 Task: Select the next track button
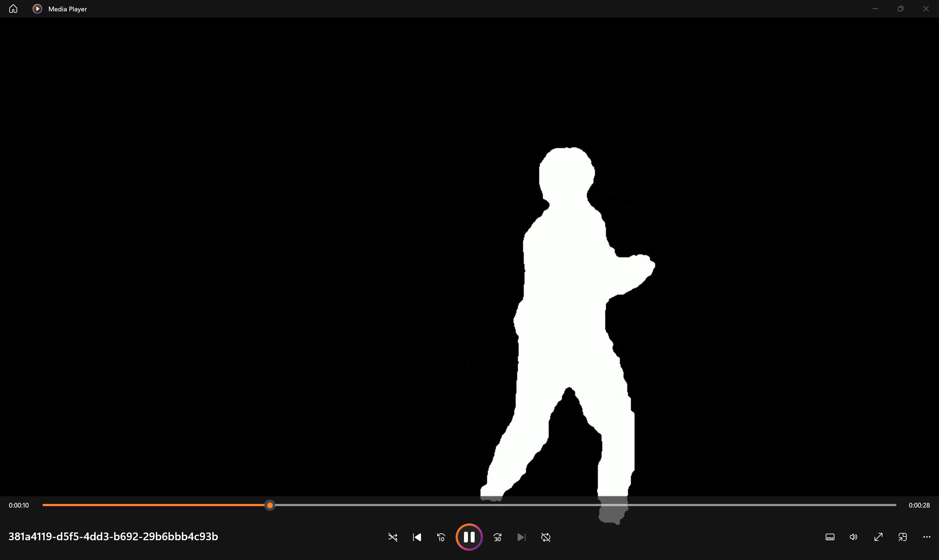pyautogui.click(x=522, y=537)
